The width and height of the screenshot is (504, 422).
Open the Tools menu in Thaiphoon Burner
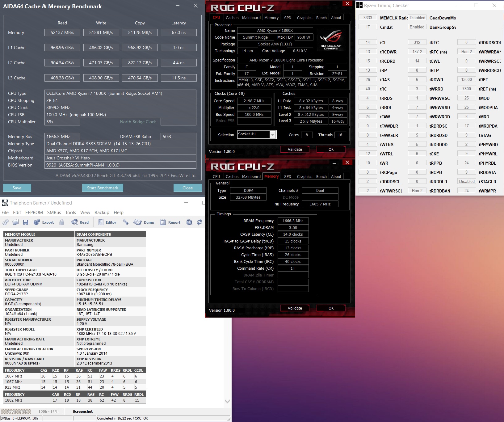click(70, 212)
